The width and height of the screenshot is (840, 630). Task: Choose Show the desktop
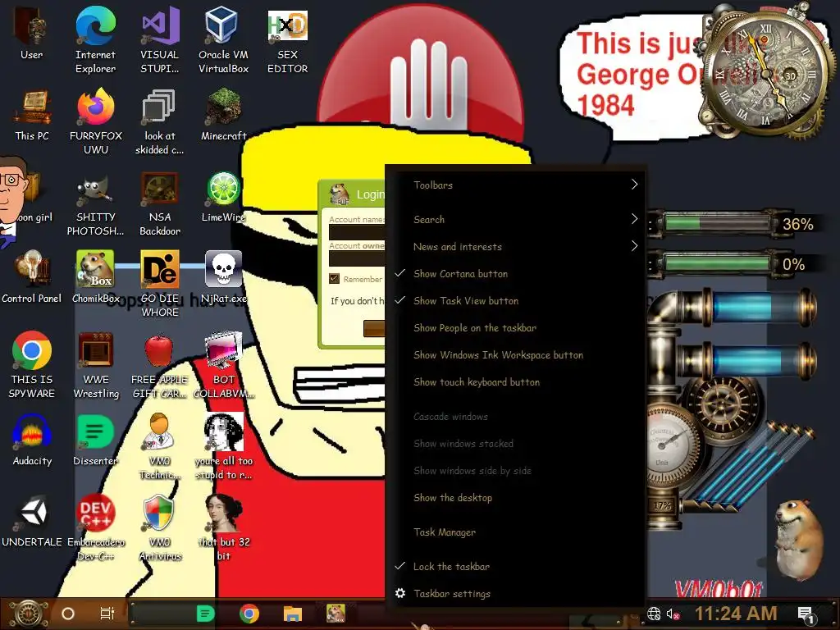coord(517,498)
